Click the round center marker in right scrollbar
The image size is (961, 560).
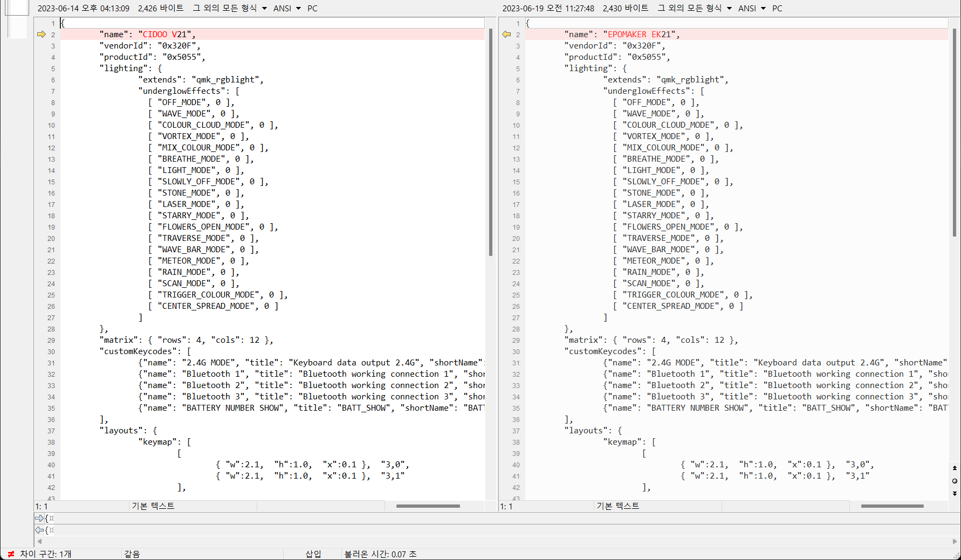click(955, 481)
